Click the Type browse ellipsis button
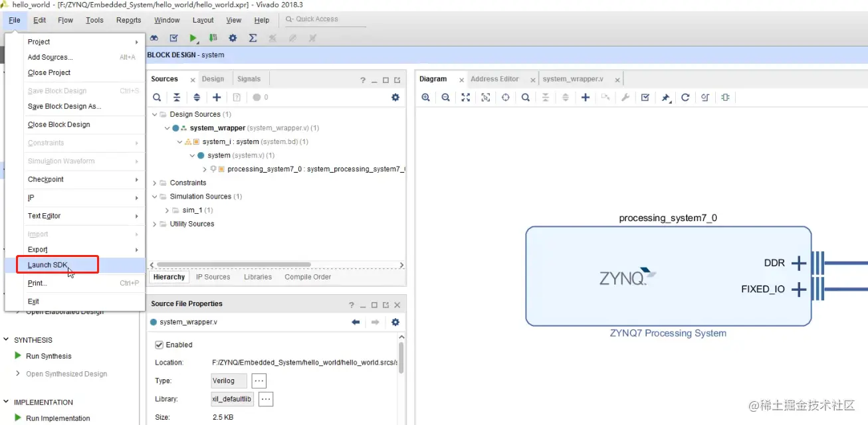868x425 pixels. (x=259, y=381)
